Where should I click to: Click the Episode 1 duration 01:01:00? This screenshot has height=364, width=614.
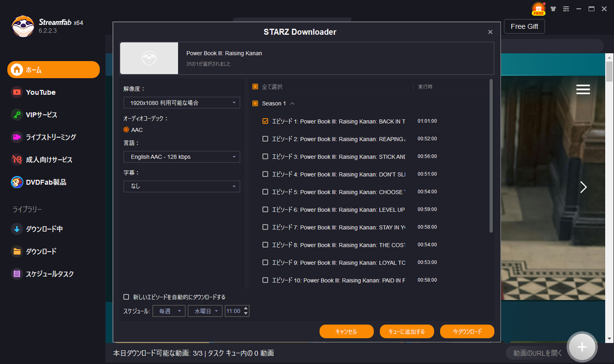pyautogui.click(x=427, y=121)
